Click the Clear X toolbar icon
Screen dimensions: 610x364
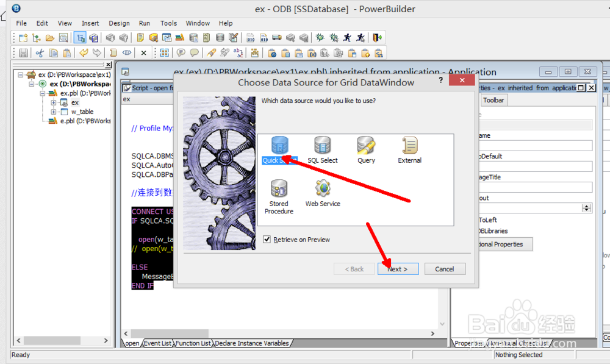click(x=143, y=53)
